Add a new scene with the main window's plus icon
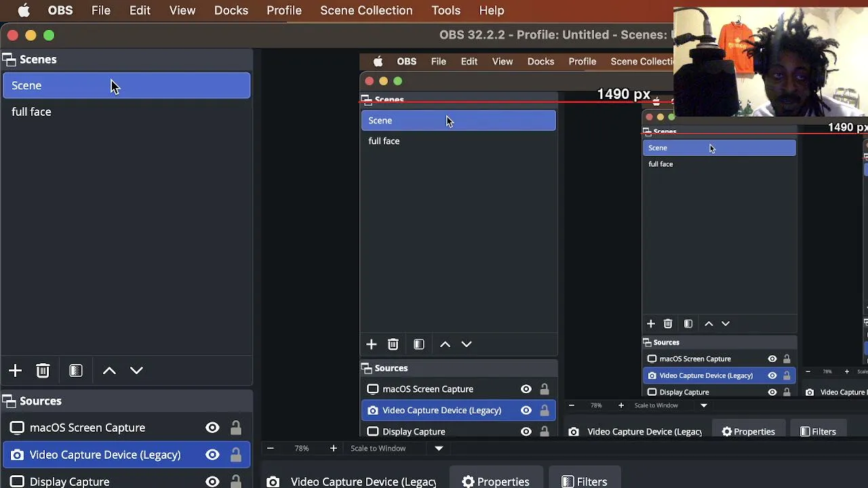 15,371
